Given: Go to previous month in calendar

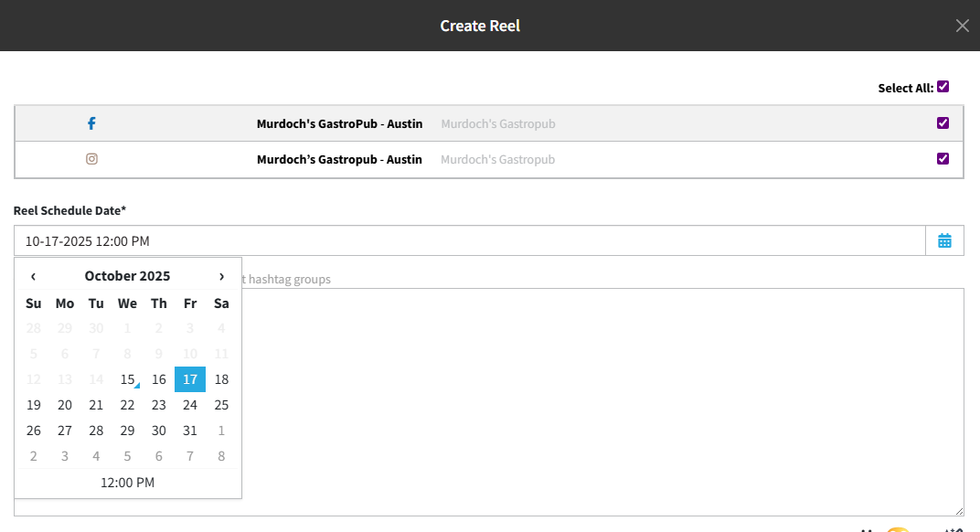Looking at the screenshot, I should click(x=34, y=276).
